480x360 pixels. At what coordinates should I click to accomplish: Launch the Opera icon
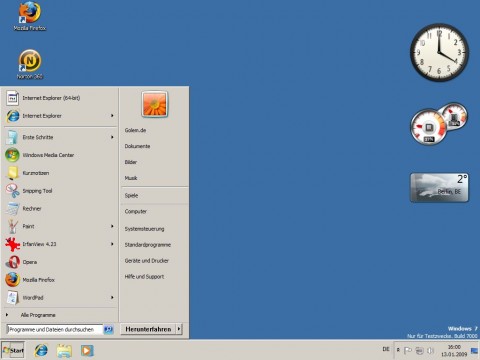[13, 262]
